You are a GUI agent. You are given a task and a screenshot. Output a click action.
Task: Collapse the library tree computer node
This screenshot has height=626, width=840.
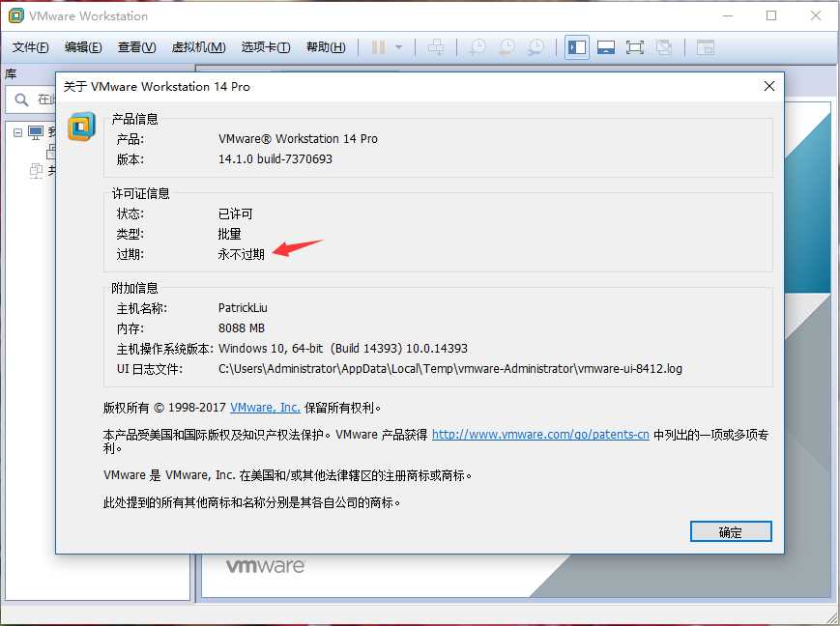[x=17, y=132]
